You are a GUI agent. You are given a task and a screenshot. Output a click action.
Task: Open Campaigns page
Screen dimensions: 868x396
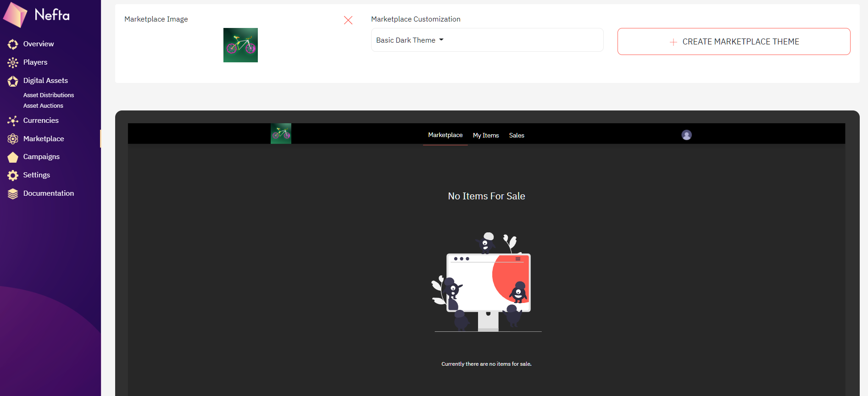coord(41,157)
